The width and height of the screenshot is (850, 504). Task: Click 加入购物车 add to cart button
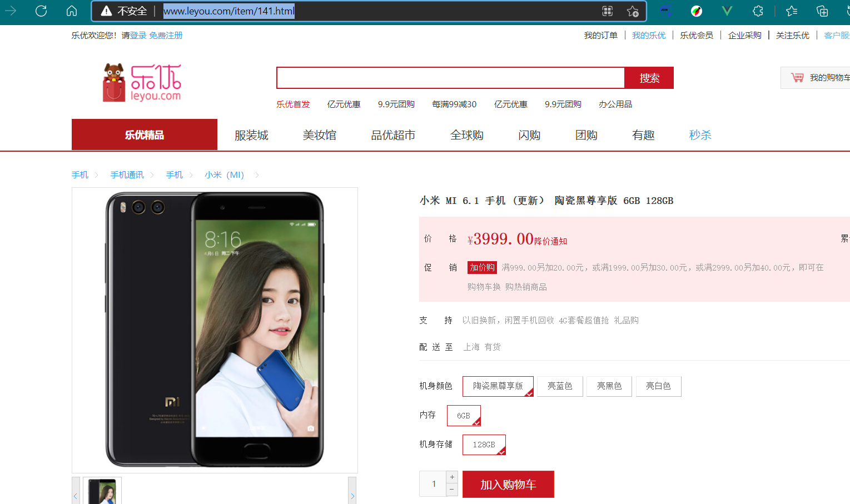point(508,485)
